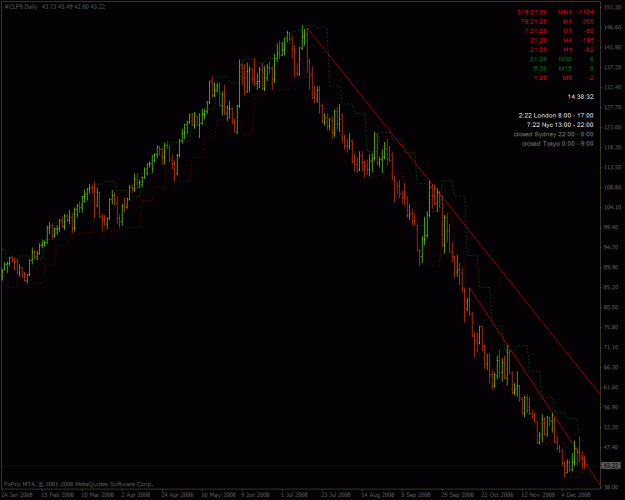Click the 24 Jan 2008 date label
The height and width of the screenshot is (500, 625).
point(18,495)
